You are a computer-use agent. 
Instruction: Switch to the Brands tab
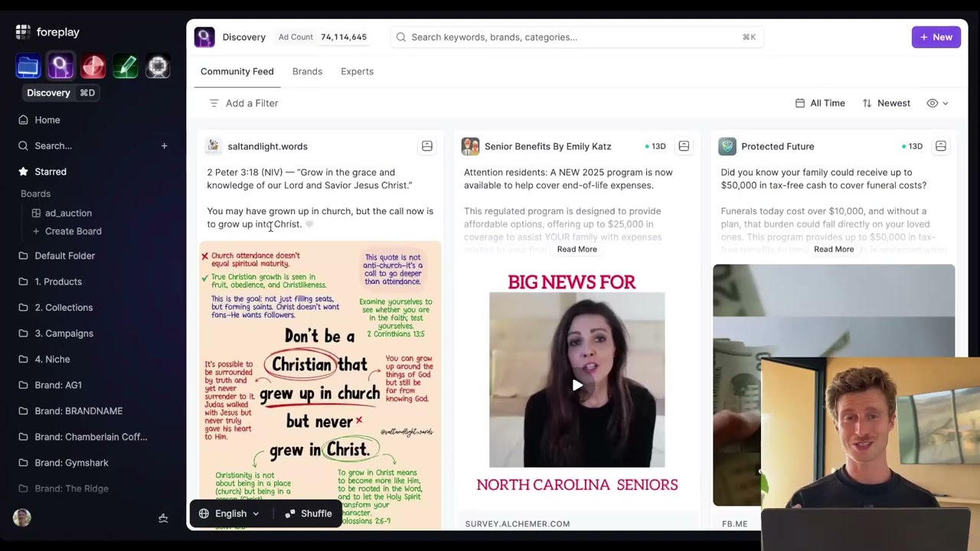pyautogui.click(x=307, y=71)
